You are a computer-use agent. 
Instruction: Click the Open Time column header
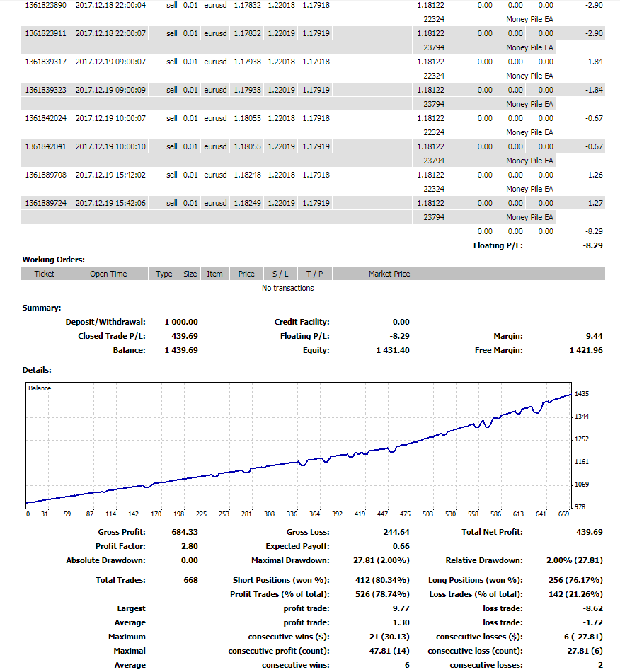click(108, 274)
